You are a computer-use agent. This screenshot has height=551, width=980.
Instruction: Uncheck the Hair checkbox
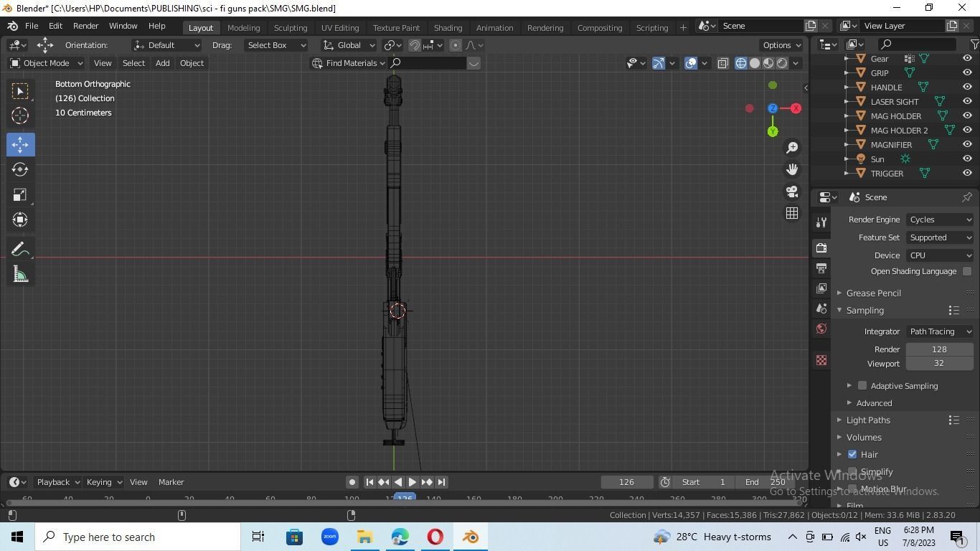point(852,454)
